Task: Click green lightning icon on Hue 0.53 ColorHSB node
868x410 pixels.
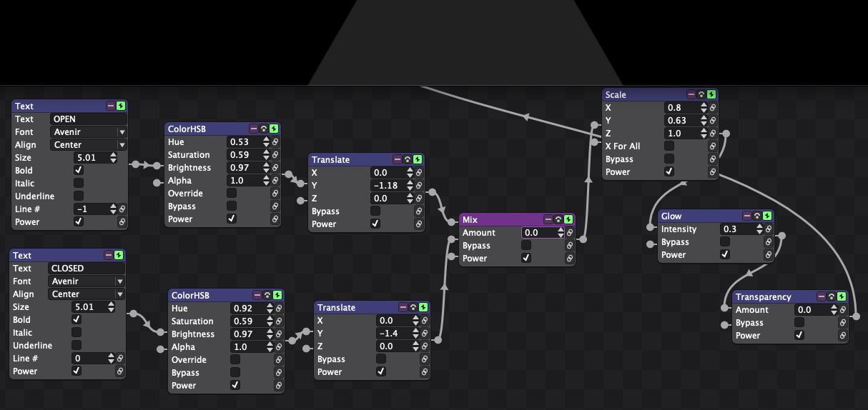Action: click(274, 129)
